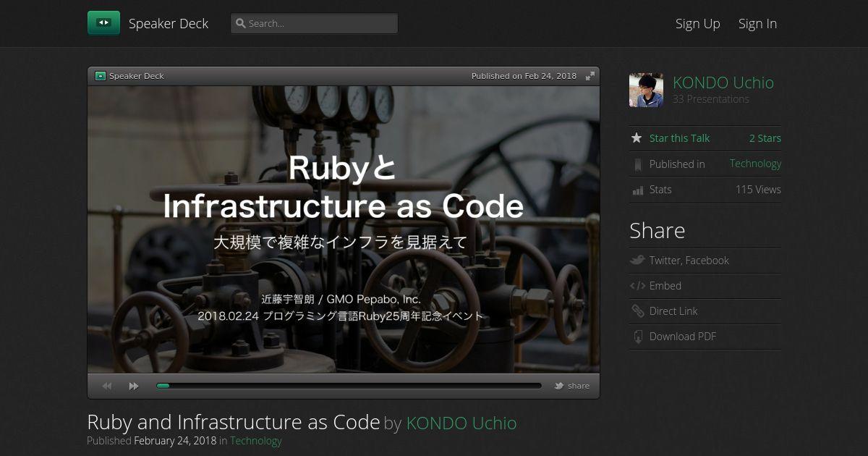868x456 pixels.
Task: Click the Download PDF icon
Action: point(637,337)
